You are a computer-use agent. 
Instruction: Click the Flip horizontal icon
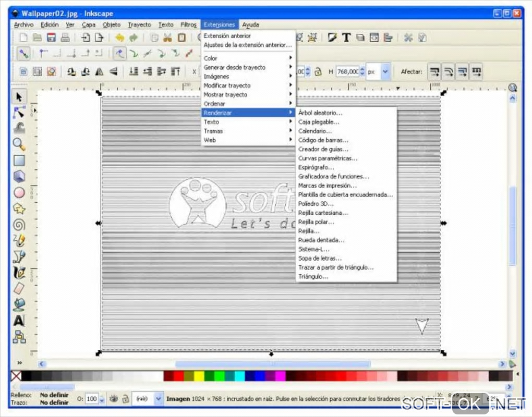99,71
